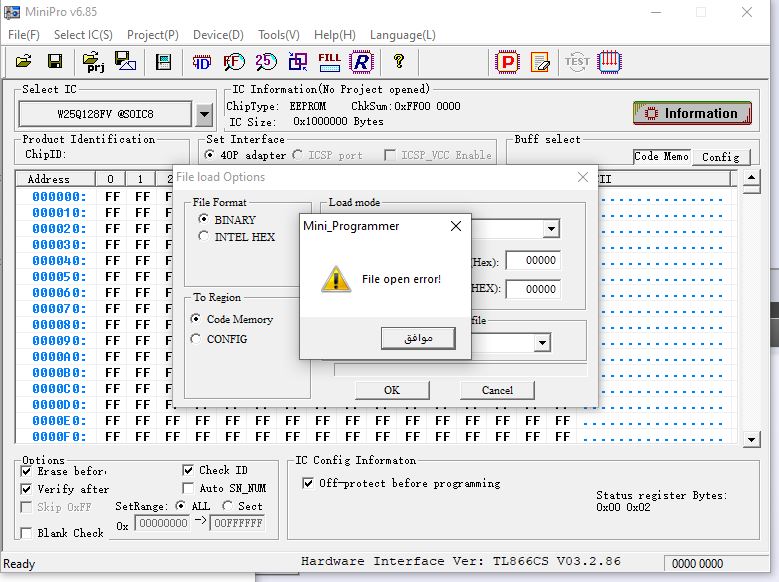The height and width of the screenshot is (582, 779).
Task: Toggle the Skip 0xFF checkbox
Action: click(x=26, y=507)
